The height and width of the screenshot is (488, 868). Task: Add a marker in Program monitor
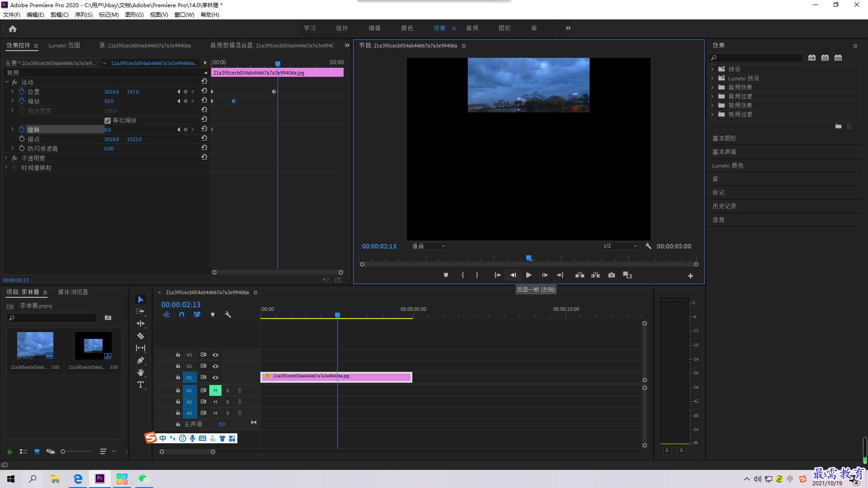click(x=446, y=275)
